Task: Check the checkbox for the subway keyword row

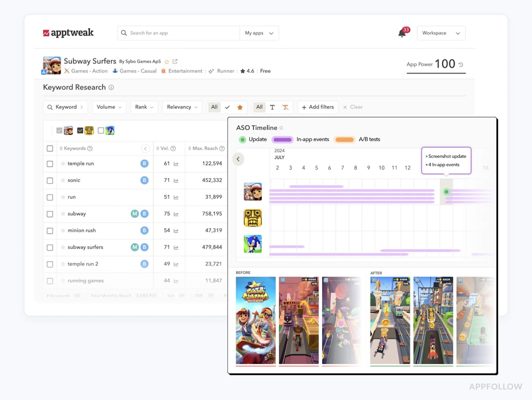Action: [x=50, y=214]
